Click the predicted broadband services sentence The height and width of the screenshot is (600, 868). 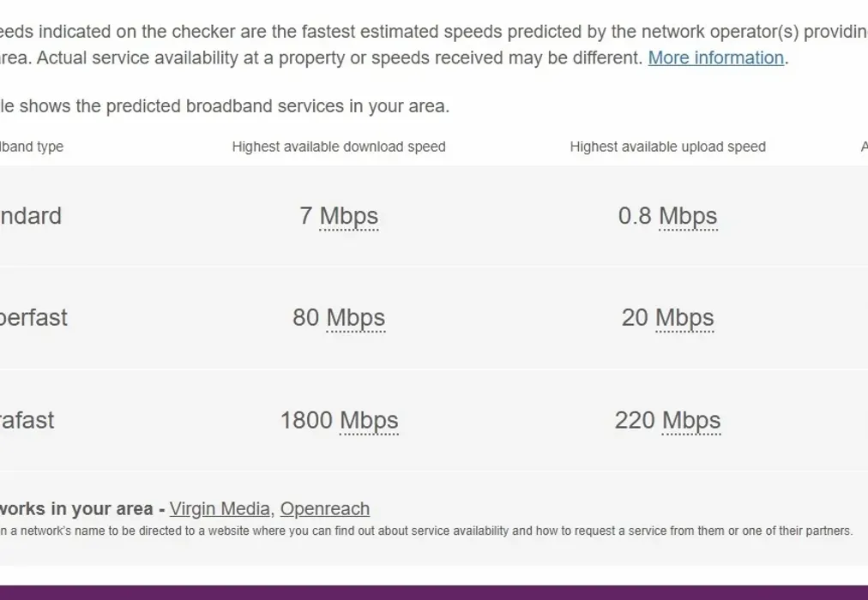click(x=225, y=107)
